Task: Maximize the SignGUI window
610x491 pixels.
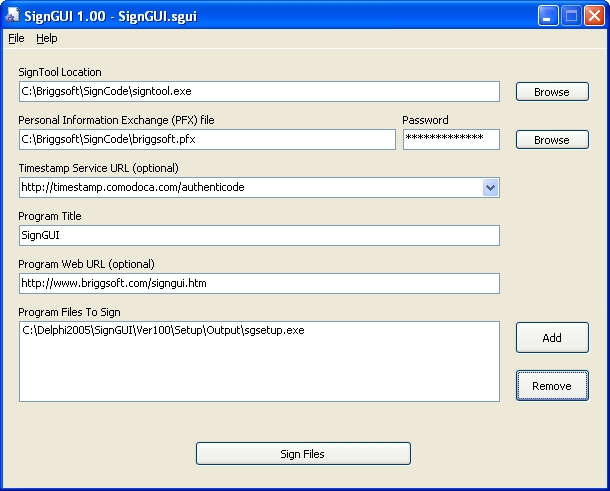Action: coord(571,16)
